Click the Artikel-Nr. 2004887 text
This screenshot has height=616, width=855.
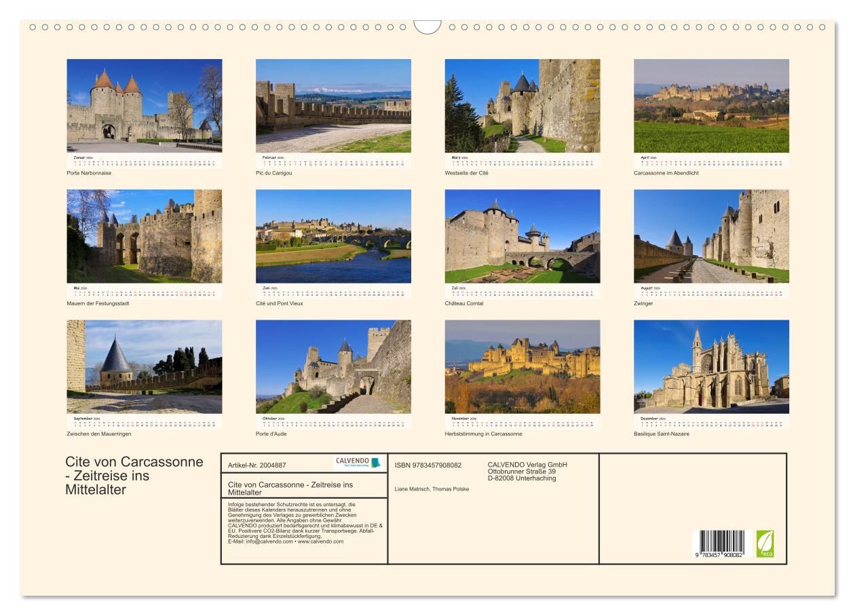[x=257, y=465]
